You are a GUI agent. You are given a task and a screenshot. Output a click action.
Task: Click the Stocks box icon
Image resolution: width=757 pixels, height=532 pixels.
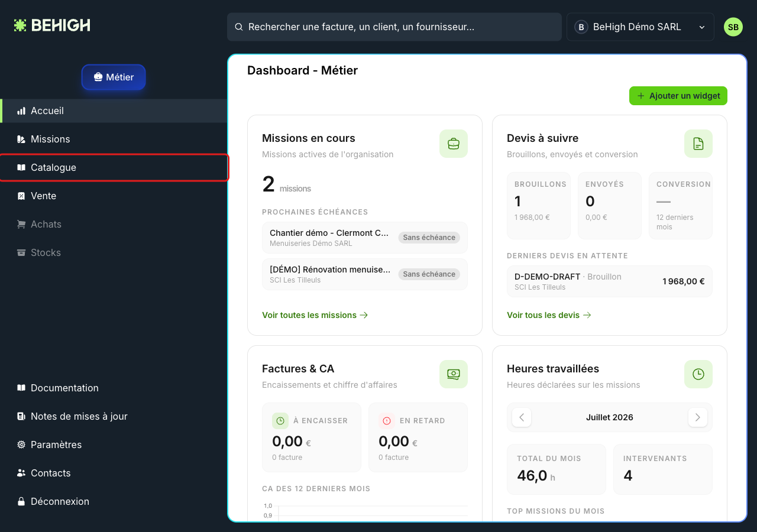click(x=21, y=253)
